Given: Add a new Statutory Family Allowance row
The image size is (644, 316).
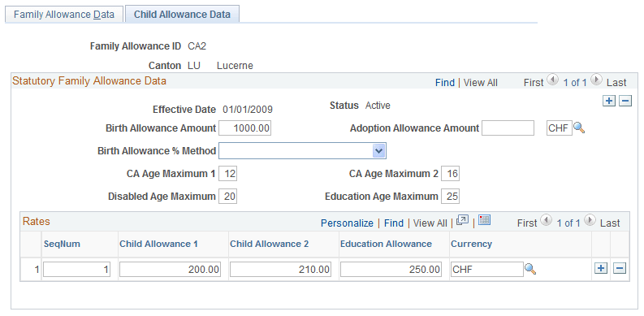Looking at the screenshot, I should pyautogui.click(x=609, y=101).
